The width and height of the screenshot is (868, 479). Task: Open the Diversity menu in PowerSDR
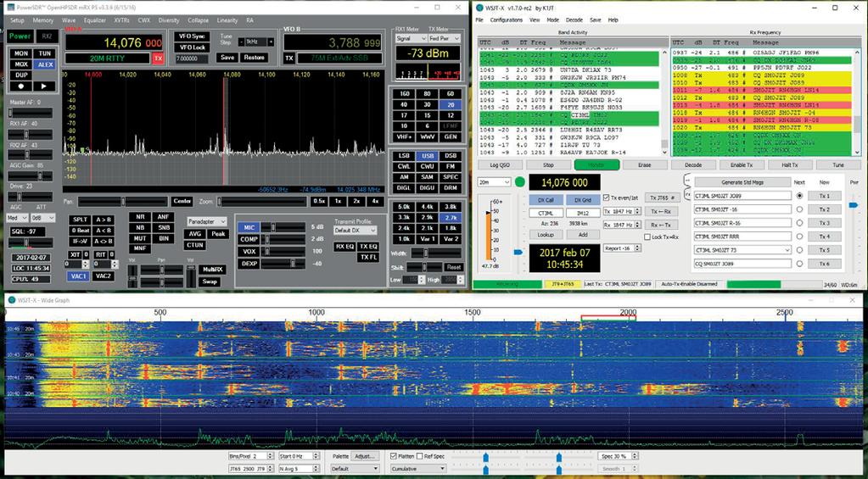point(169,20)
